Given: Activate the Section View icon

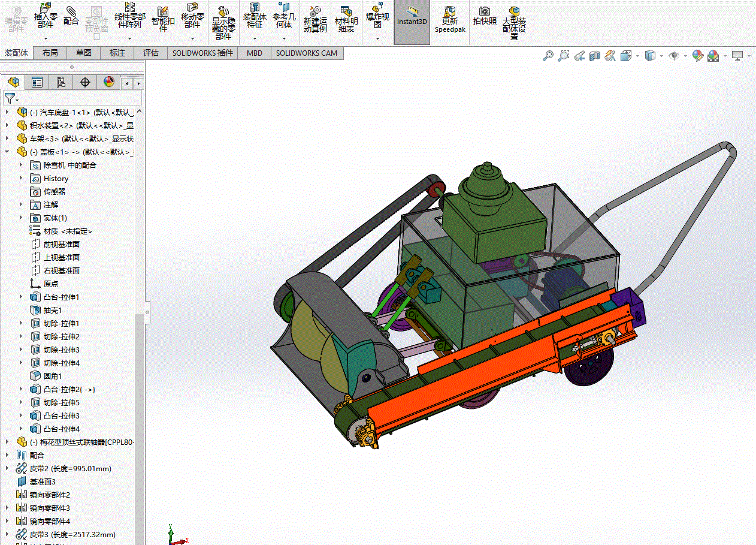Looking at the screenshot, I should 595,56.
